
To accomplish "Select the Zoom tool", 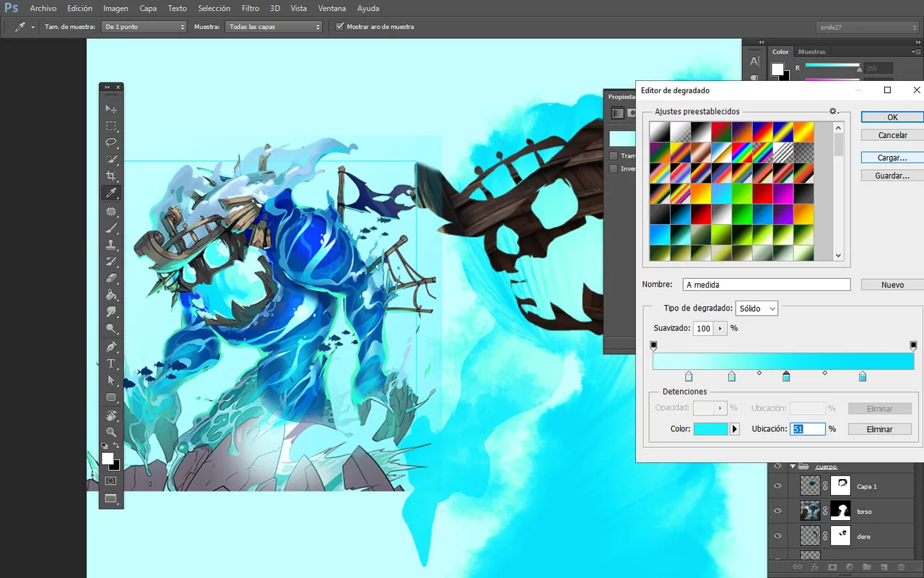I will pos(111,432).
